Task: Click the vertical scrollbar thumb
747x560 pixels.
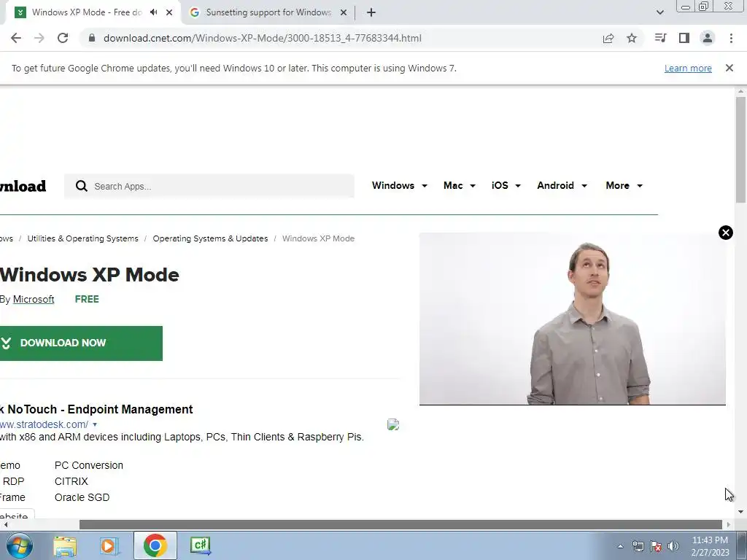Action: (740, 150)
